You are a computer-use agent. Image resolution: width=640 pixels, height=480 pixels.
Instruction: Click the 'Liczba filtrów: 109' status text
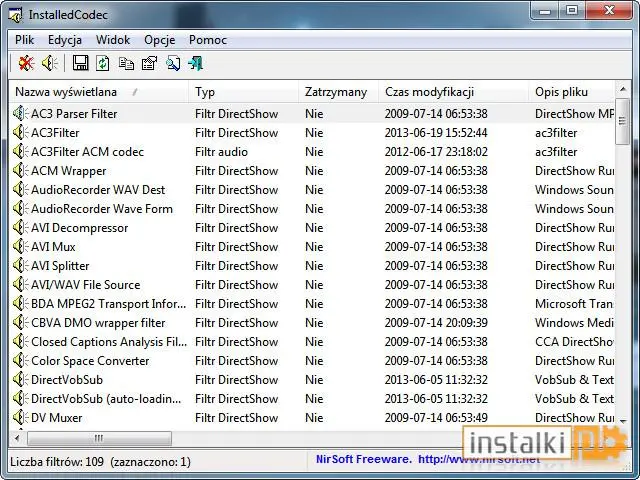point(57,462)
